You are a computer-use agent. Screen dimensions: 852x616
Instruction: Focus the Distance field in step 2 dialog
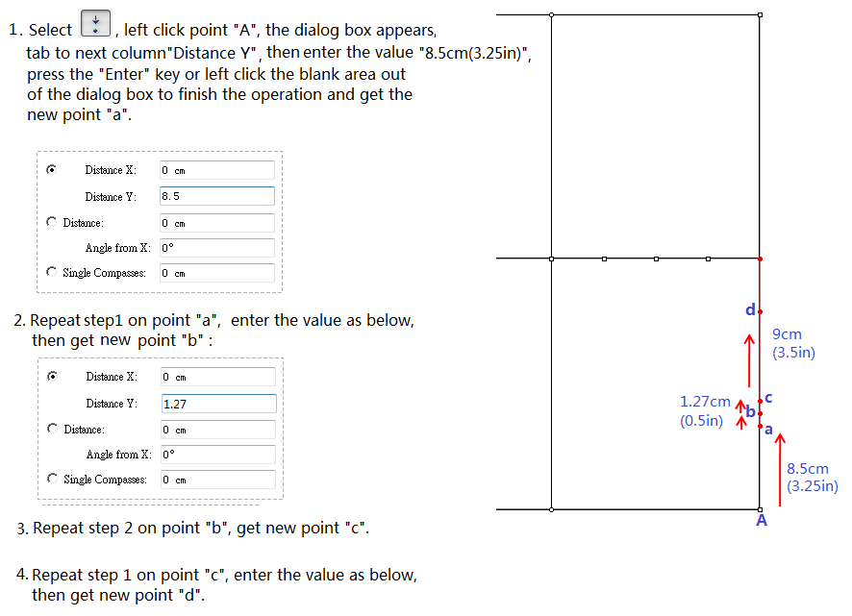click(217, 430)
